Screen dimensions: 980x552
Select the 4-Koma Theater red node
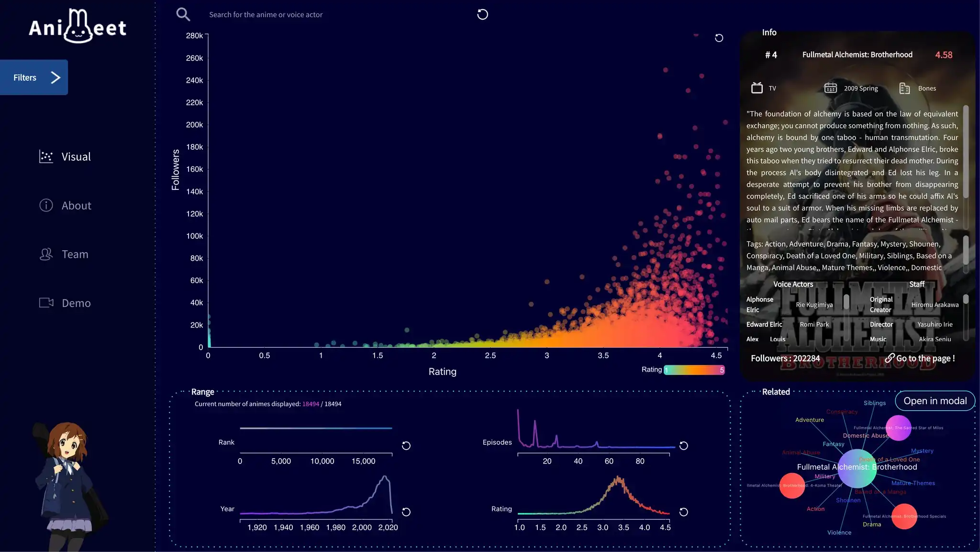tap(792, 486)
